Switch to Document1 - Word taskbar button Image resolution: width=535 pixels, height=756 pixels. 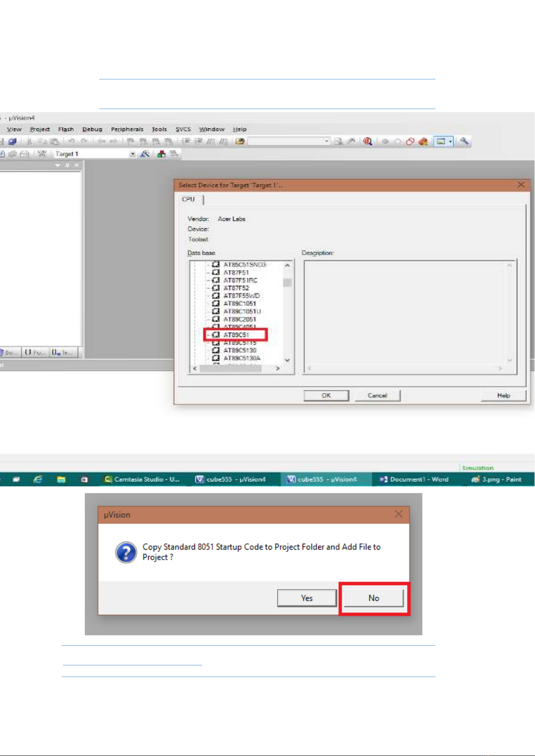point(414,479)
